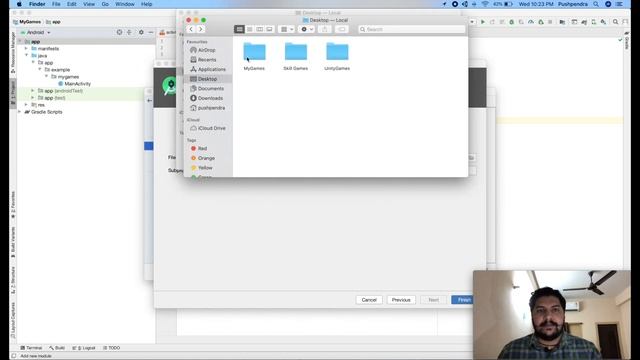Click the debug bug icon
Viewport: 640px width, 360px height.
click(511, 22)
